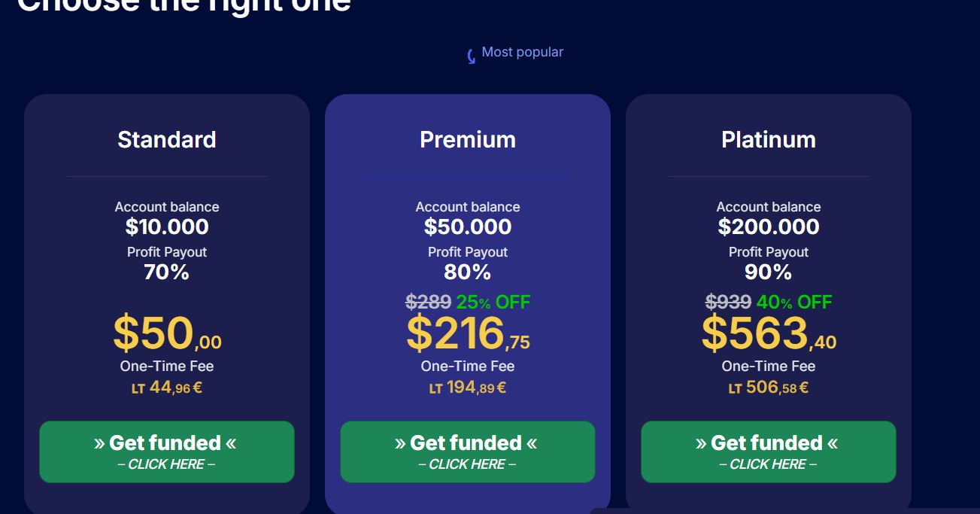
Task: Click the $563,40 Platinum price
Action: [769, 334]
